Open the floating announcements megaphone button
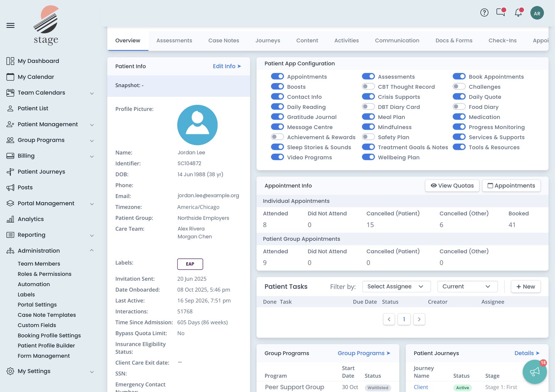555x392 pixels. [535, 372]
